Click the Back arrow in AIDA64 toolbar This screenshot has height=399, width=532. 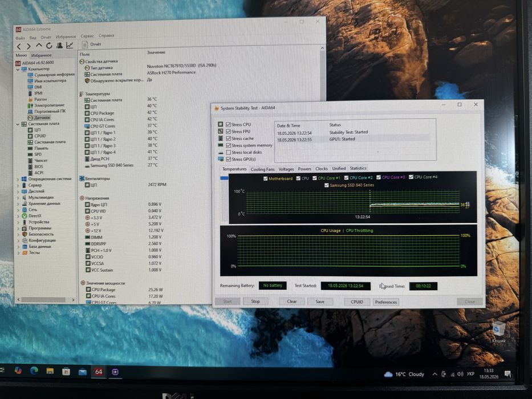point(19,47)
